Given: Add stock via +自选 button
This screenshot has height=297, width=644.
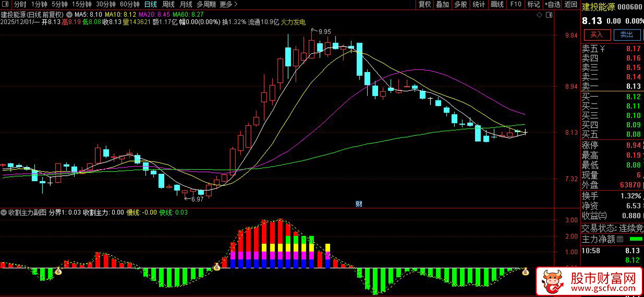Looking at the screenshot, I should point(552,4).
